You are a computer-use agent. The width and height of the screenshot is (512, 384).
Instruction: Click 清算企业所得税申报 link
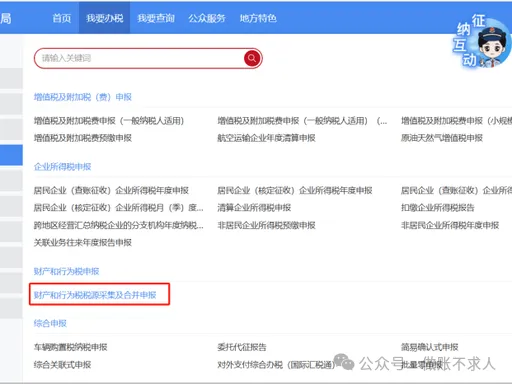click(x=254, y=208)
